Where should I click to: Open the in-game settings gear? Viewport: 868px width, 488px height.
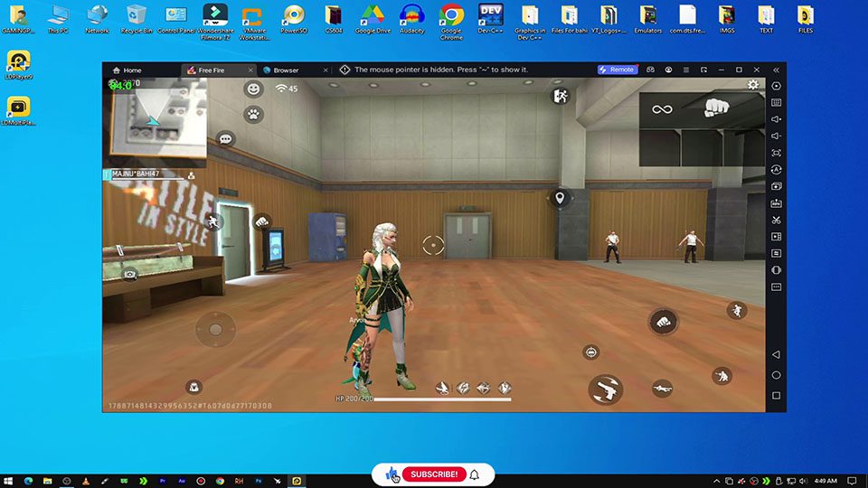(x=753, y=85)
